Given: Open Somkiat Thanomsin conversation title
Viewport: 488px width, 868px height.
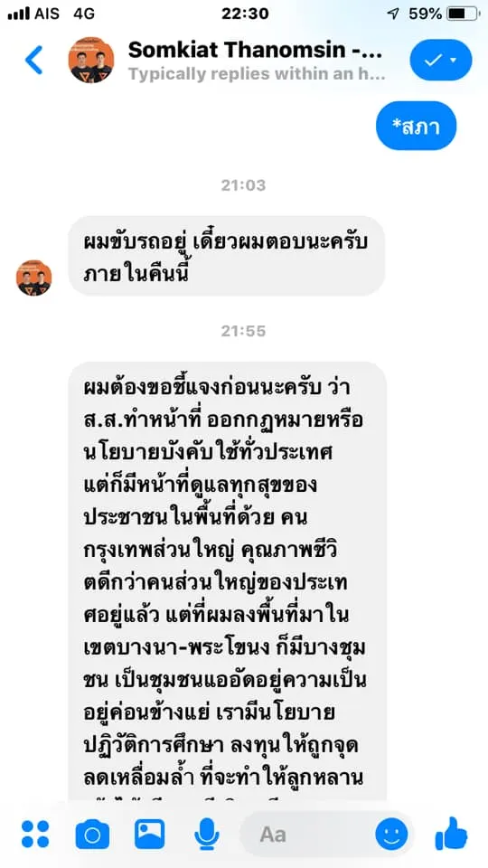Looking at the screenshot, I should (255, 50).
